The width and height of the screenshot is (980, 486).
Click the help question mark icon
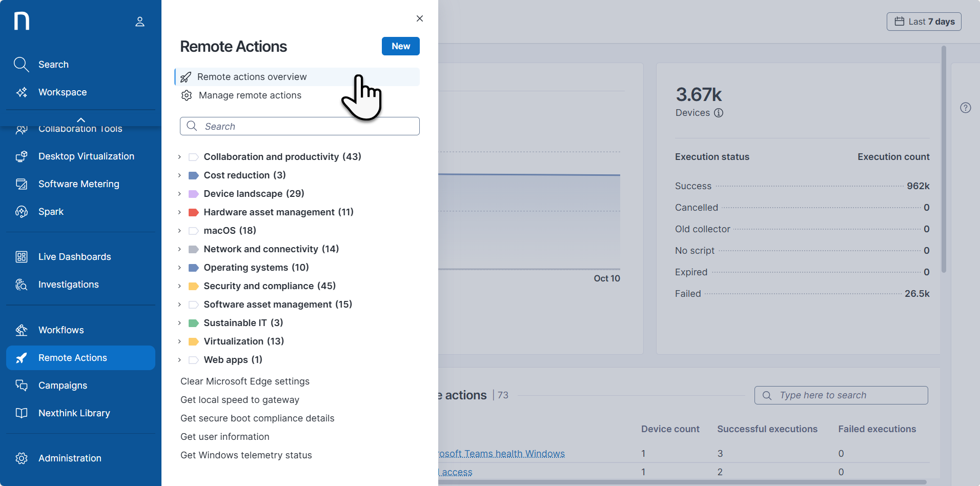click(966, 108)
